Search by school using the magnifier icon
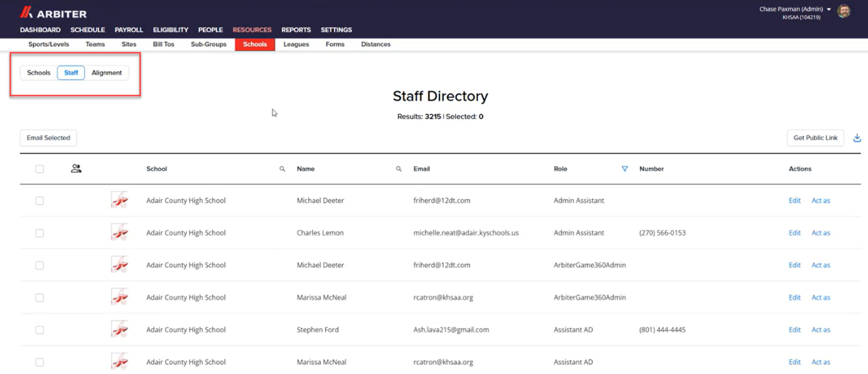This screenshot has height=374, width=868. pyautogui.click(x=282, y=169)
